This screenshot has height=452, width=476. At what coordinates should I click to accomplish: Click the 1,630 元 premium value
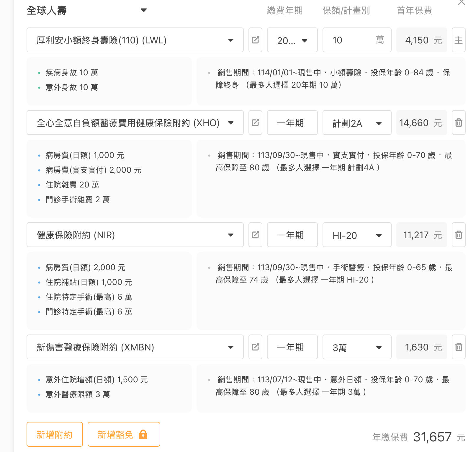(421, 347)
